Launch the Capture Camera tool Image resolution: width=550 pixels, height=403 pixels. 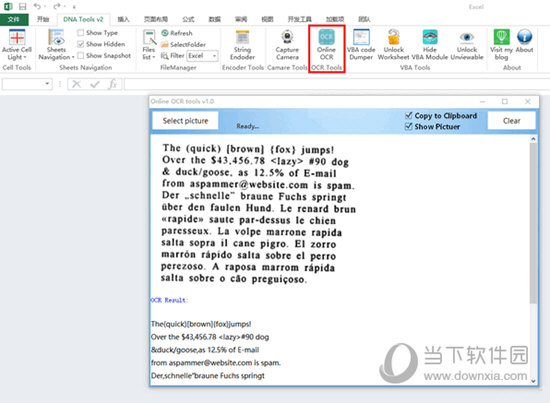287,45
